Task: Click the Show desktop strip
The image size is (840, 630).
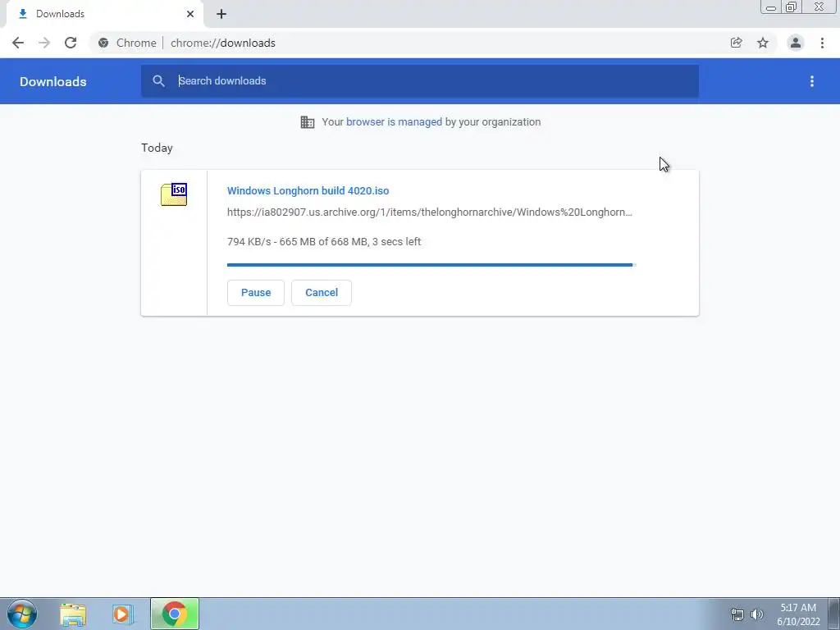Action: pos(834,614)
